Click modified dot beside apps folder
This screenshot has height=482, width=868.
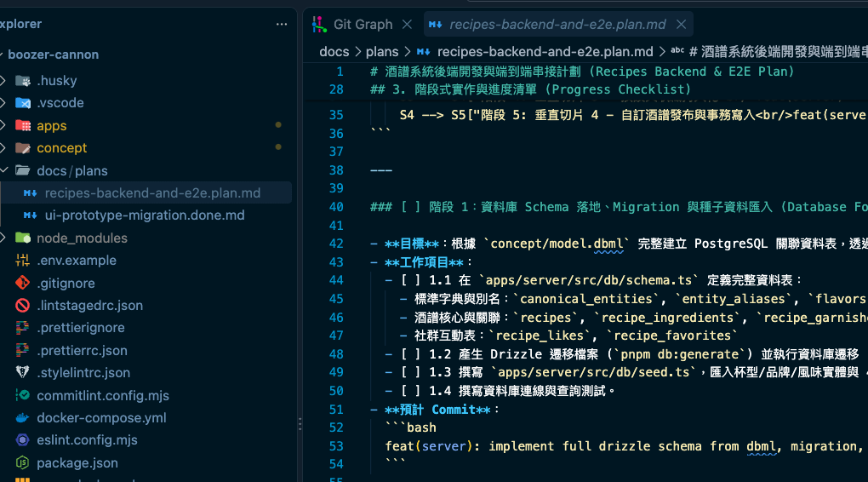point(278,125)
